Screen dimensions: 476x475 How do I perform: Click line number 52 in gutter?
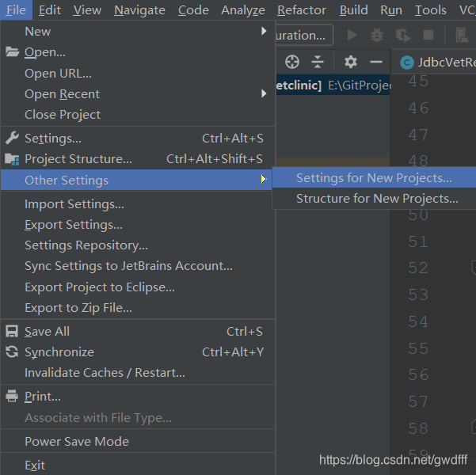click(x=418, y=268)
